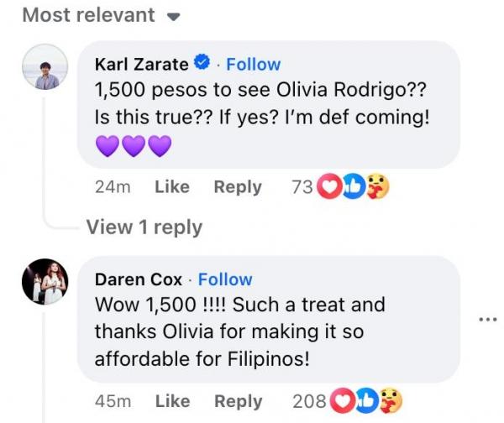Follow Daren Cox
This screenshot has width=504, height=423.
pyautogui.click(x=225, y=279)
